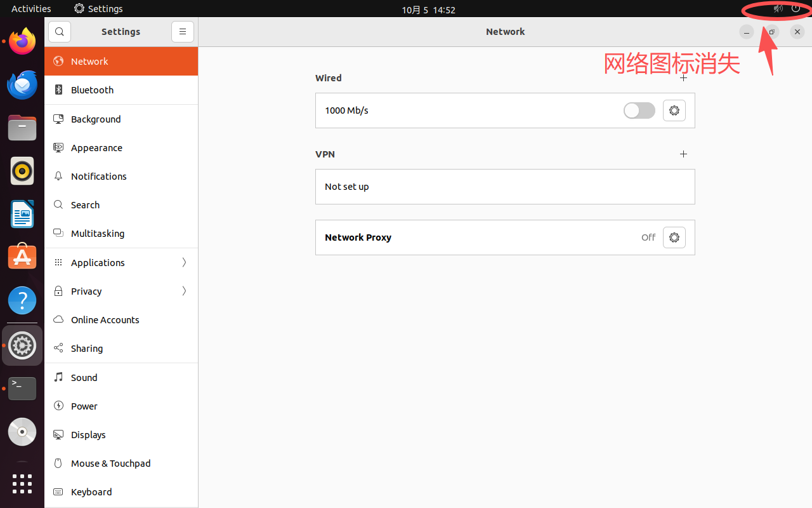
Task: Select the Network globe icon in sidebar
Action: coord(58,61)
